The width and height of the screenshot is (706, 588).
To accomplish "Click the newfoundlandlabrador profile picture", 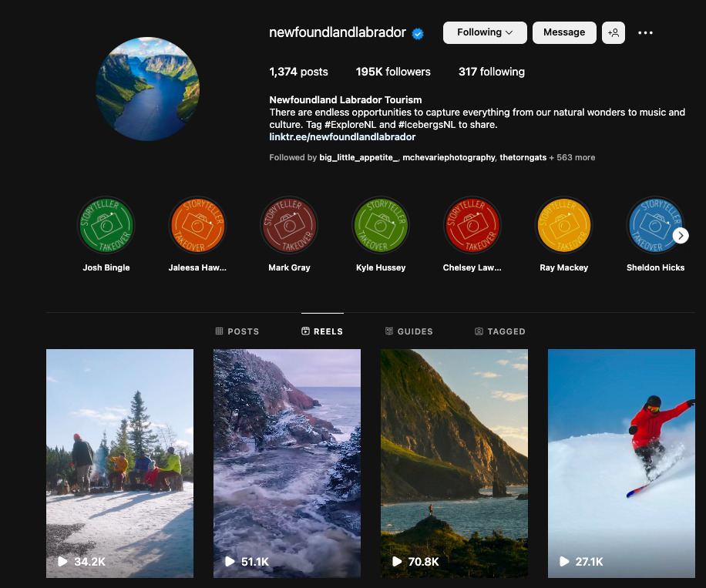I will pyautogui.click(x=148, y=89).
